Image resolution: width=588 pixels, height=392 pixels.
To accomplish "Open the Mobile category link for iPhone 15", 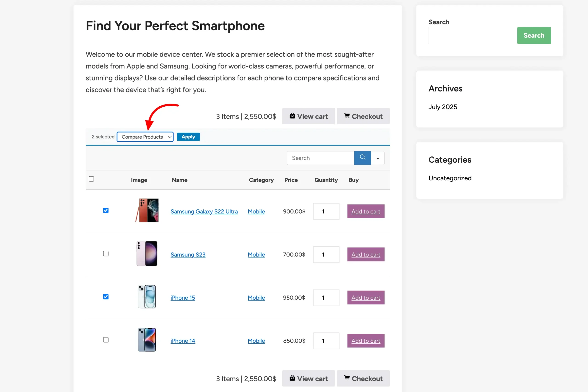I will [x=256, y=298].
